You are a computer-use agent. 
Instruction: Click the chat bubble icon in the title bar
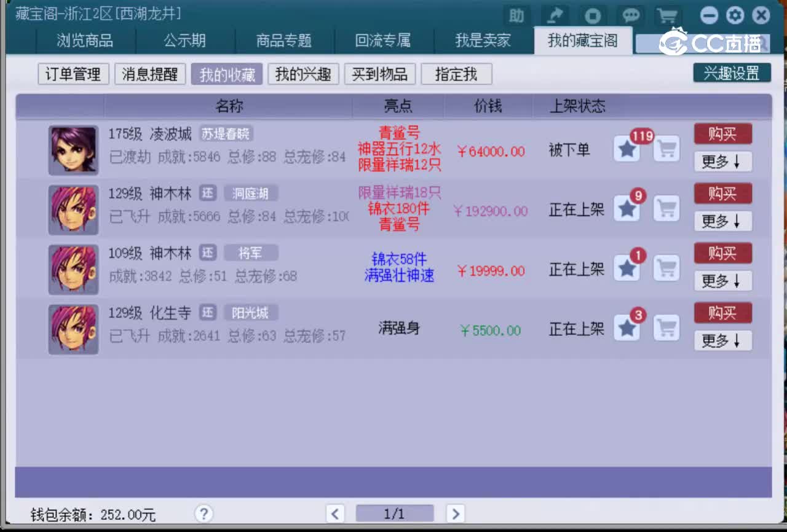630,16
